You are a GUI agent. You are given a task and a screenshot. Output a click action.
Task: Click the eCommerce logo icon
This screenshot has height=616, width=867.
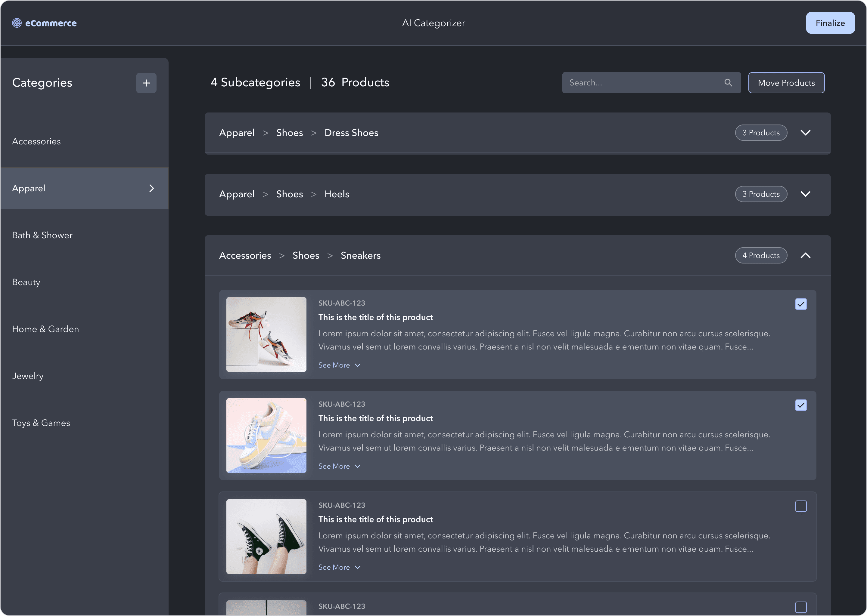(17, 23)
